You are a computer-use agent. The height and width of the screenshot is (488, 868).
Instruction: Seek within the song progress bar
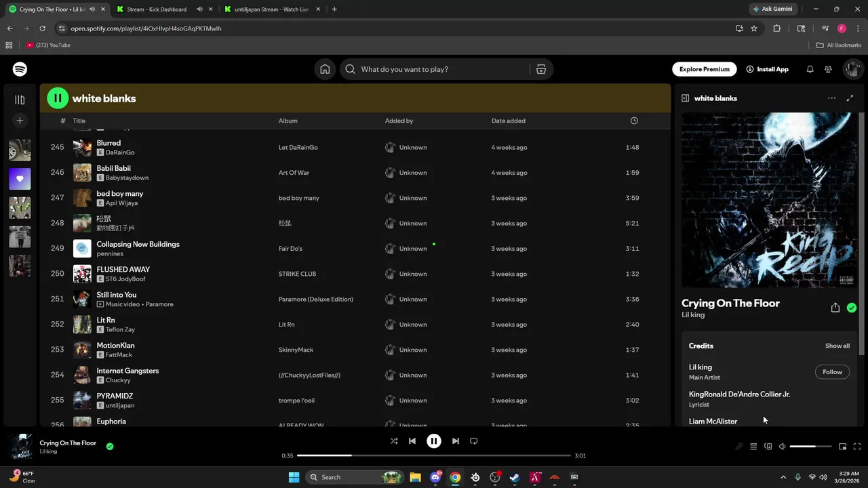point(434,455)
